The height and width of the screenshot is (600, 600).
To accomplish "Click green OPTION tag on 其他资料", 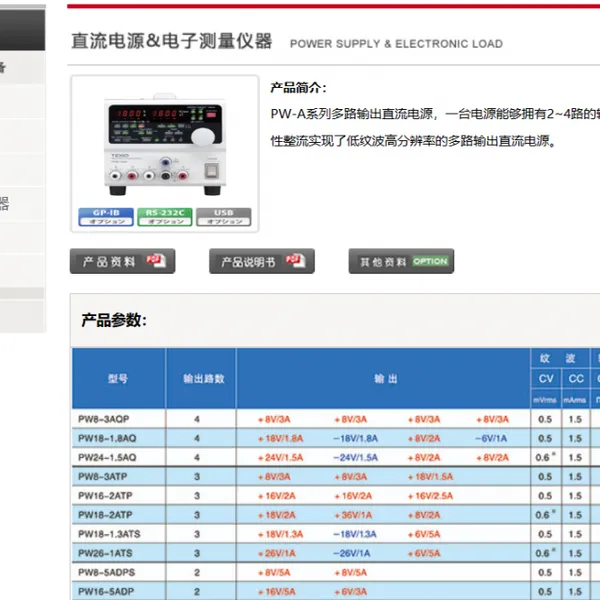I will click(430, 261).
